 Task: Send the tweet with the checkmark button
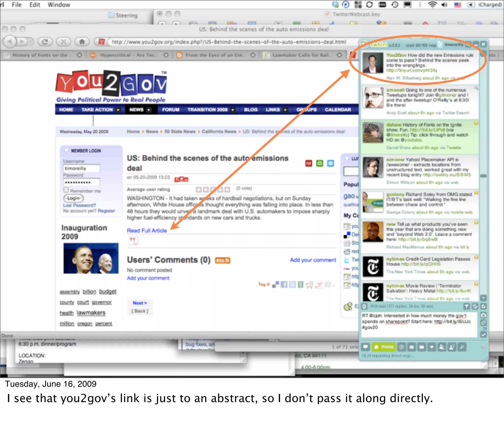483,334
